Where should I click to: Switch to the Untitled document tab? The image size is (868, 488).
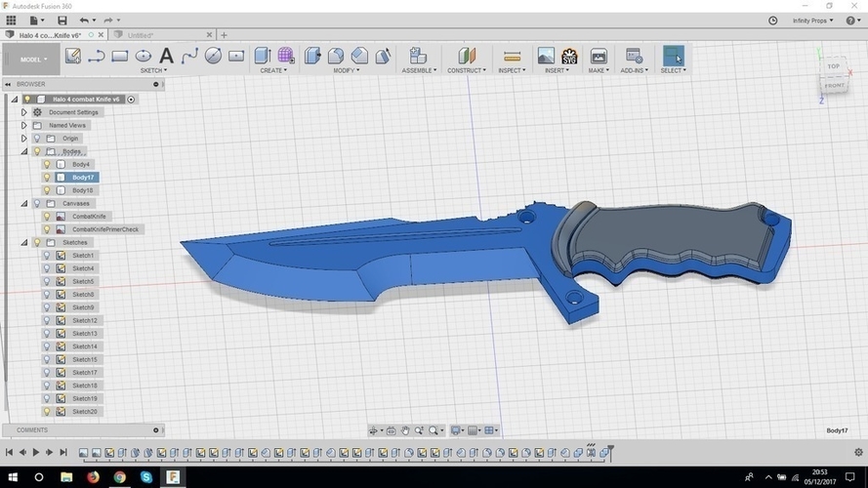pyautogui.click(x=140, y=35)
